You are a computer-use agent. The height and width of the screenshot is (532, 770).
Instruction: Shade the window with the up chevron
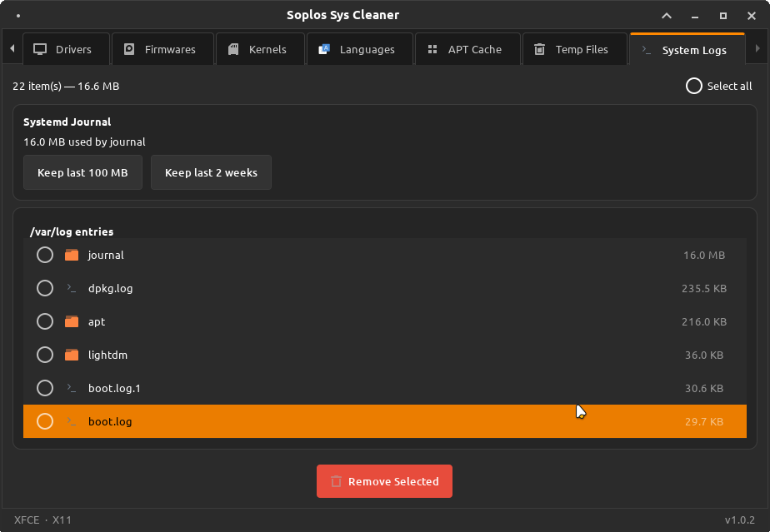(x=667, y=16)
